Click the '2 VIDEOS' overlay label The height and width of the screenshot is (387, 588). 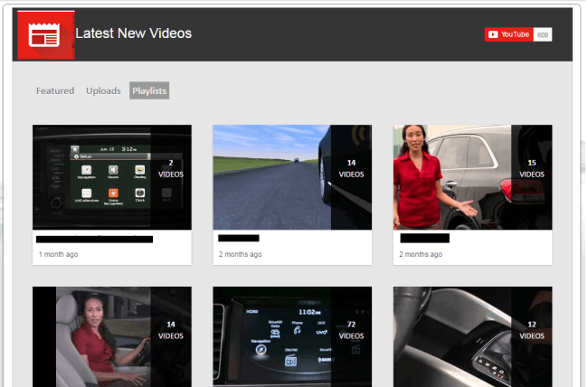click(171, 169)
